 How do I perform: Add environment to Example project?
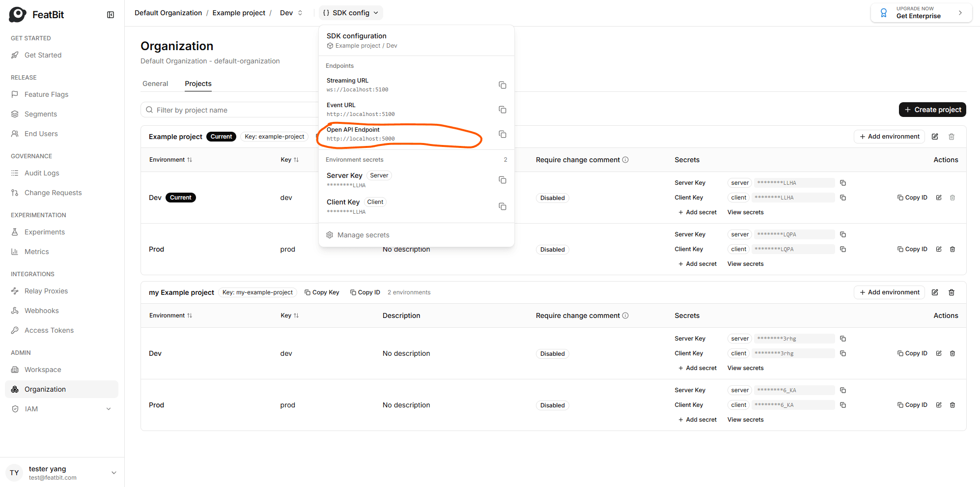[x=889, y=137]
